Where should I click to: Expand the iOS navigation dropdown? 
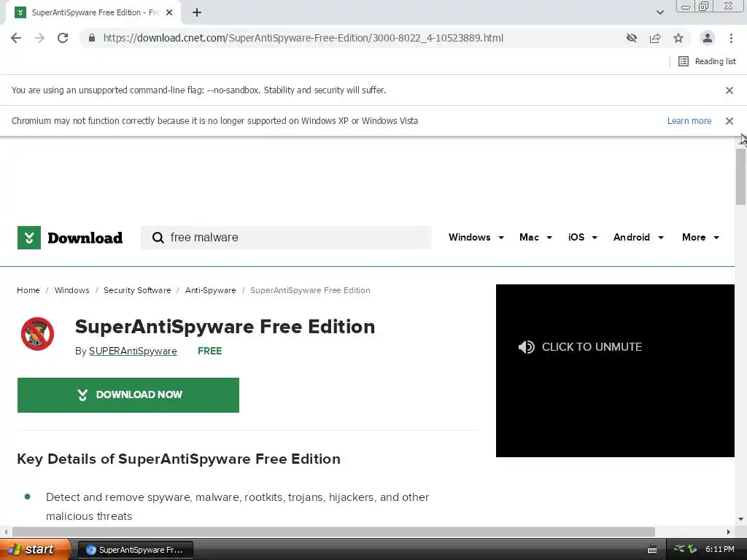[582, 237]
